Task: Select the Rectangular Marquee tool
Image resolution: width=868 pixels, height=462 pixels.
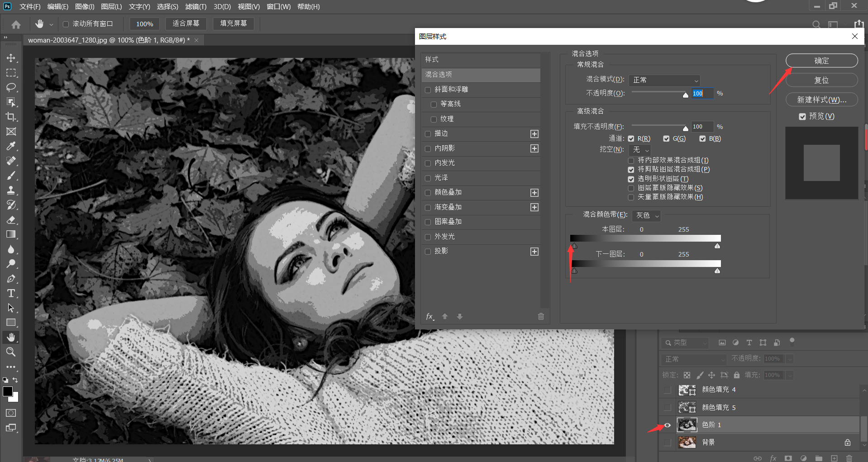Action: [x=11, y=73]
